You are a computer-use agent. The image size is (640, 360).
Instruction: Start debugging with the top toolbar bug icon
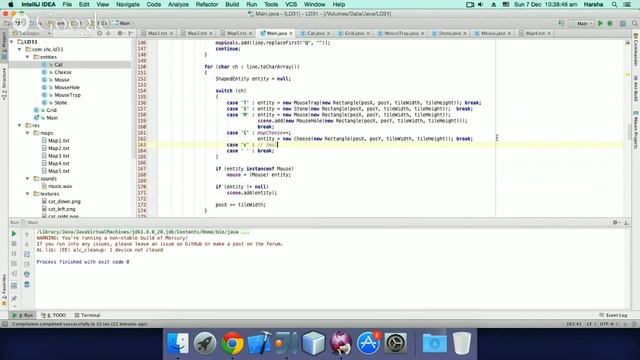point(610,24)
